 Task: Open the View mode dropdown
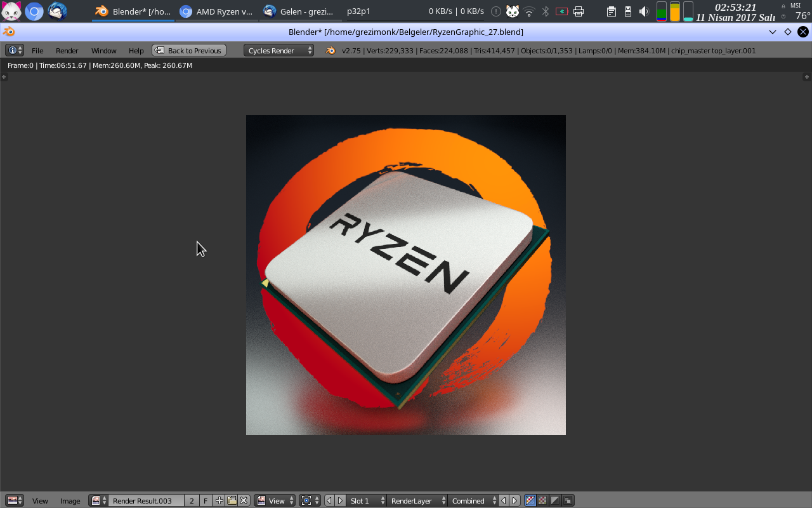275,500
